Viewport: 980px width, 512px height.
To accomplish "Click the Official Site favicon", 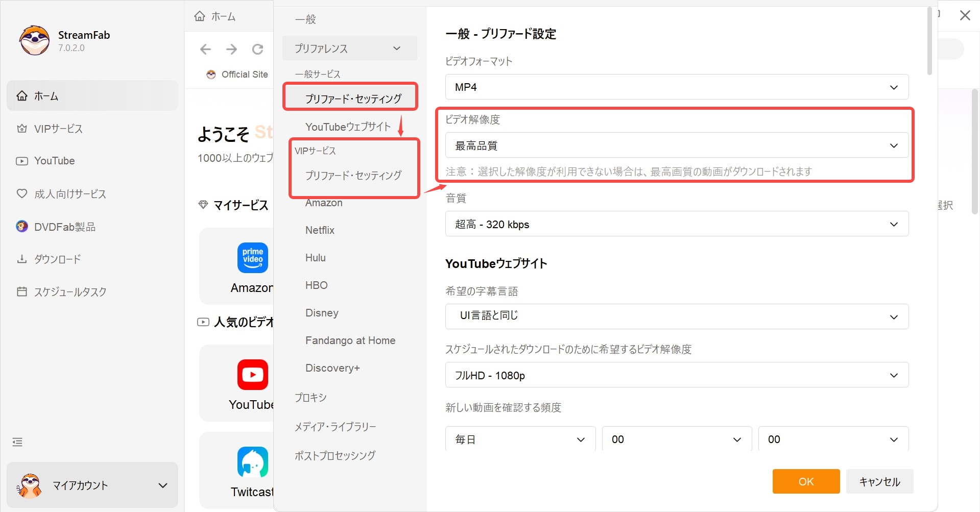I will pos(211,75).
